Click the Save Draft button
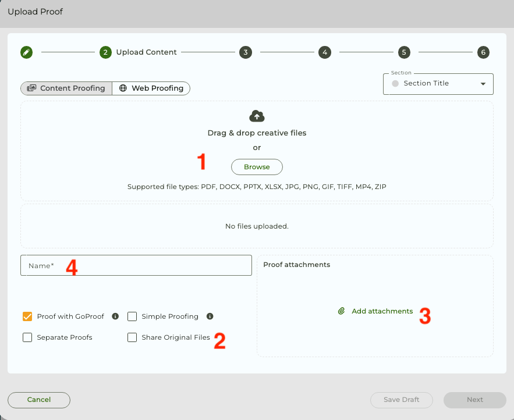Image resolution: width=514 pixels, height=420 pixels. tap(402, 400)
